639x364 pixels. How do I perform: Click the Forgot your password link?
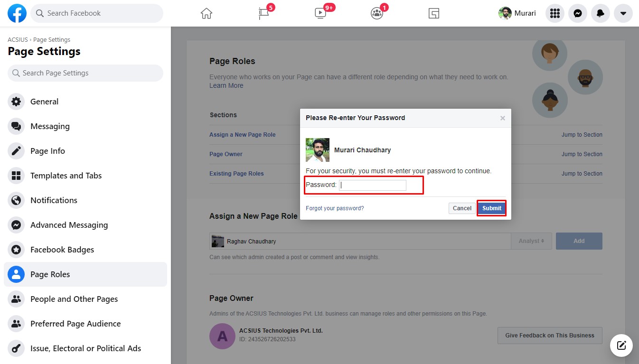click(335, 208)
